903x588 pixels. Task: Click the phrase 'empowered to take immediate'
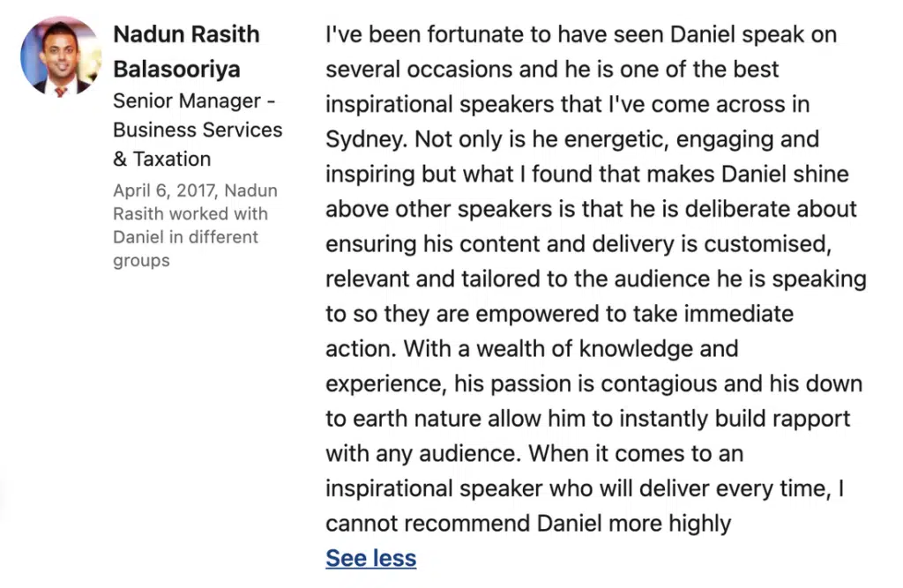pos(635,314)
